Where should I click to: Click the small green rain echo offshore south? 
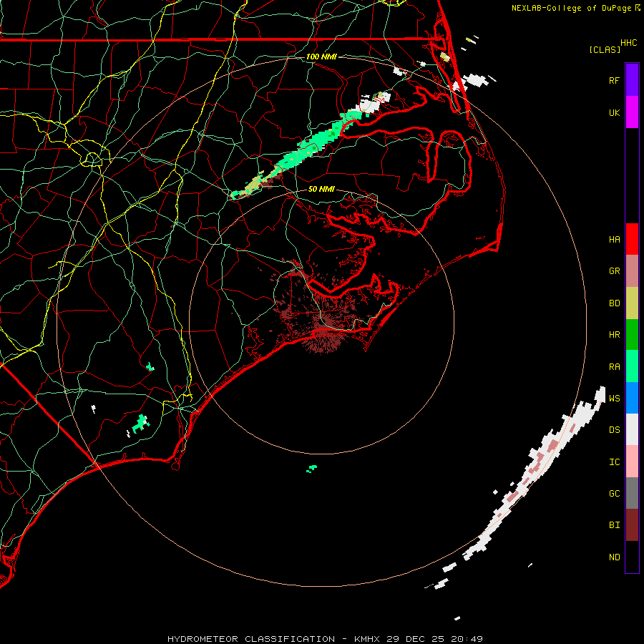click(312, 469)
